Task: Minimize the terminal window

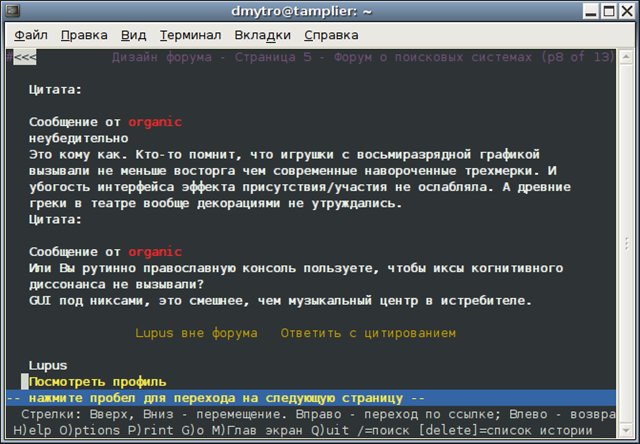Action: click(x=590, y=11)
